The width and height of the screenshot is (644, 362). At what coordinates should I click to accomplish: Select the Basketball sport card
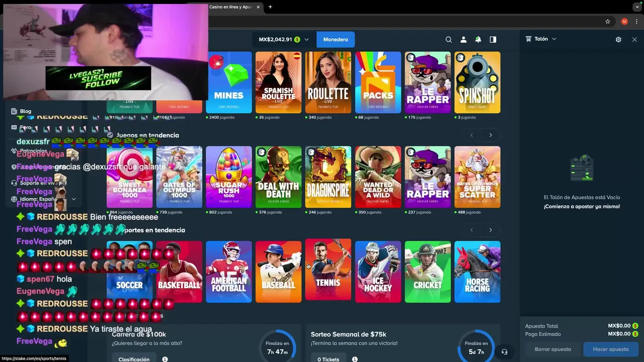pyautogui.click(x=179, y=272)
